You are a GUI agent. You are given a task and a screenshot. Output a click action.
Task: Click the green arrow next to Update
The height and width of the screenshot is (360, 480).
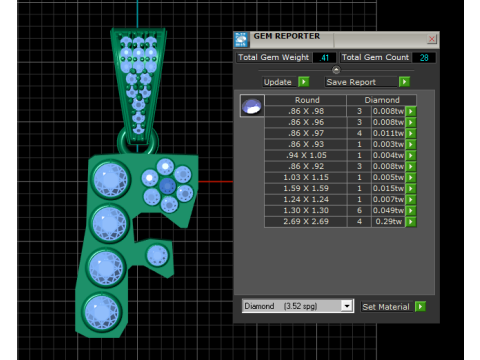[304, 82]
